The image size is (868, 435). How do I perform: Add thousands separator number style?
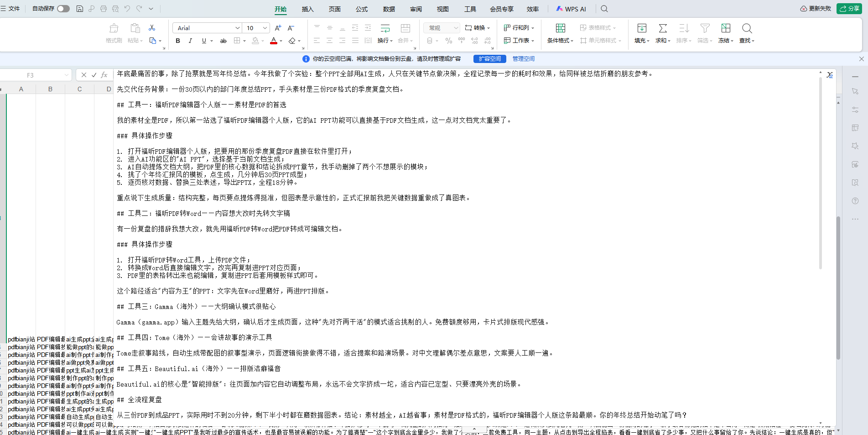click(x=462, y=41)
